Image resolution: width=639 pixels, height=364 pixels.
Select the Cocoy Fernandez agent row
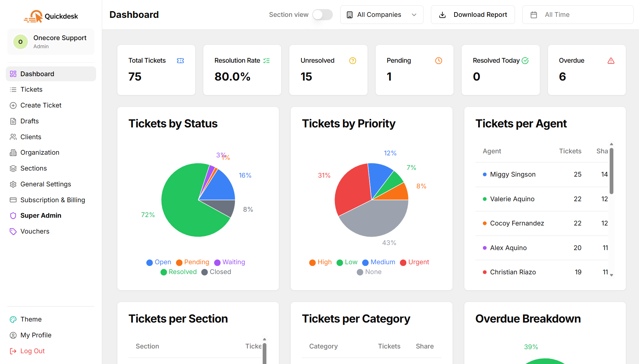[542, 223]
